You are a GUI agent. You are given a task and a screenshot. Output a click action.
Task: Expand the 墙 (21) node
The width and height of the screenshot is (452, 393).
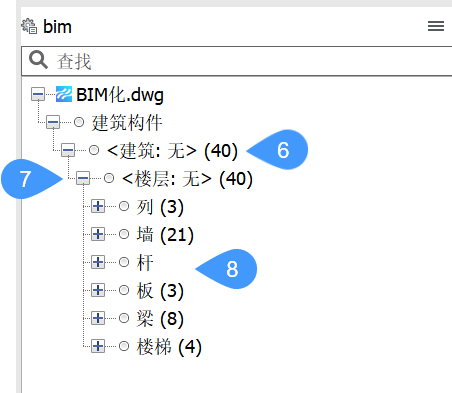98,234
